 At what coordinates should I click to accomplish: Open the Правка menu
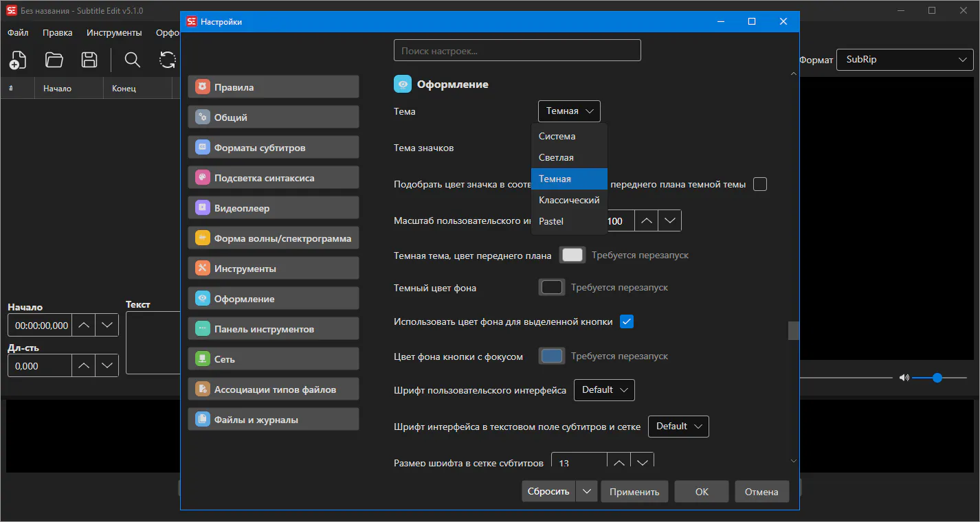click(58, 32)
